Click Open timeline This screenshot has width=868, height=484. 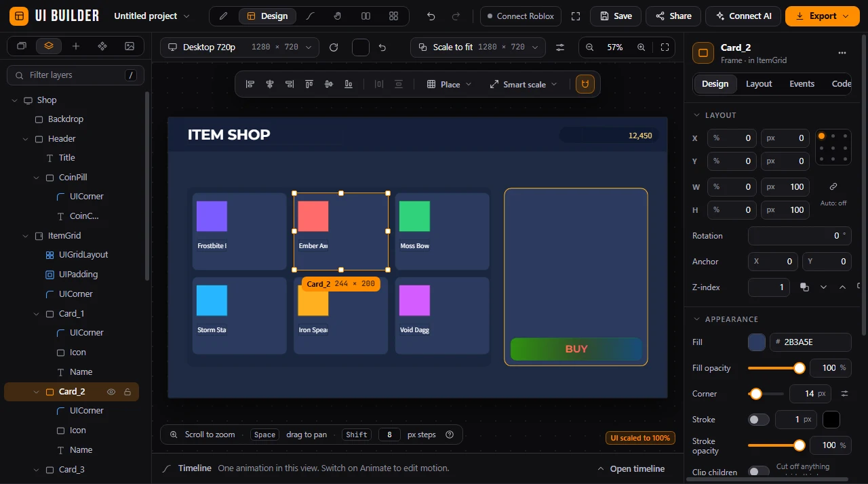click(x=631, y=468)
